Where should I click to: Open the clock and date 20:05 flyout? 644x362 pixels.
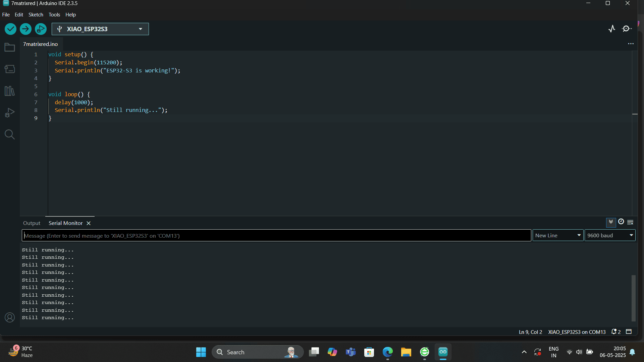[612, 352]
